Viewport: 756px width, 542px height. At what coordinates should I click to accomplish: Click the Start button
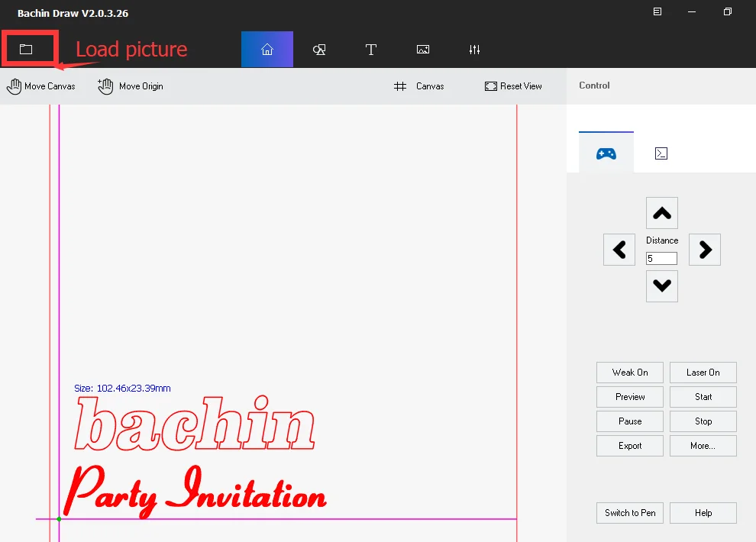(x=703, y=397)
